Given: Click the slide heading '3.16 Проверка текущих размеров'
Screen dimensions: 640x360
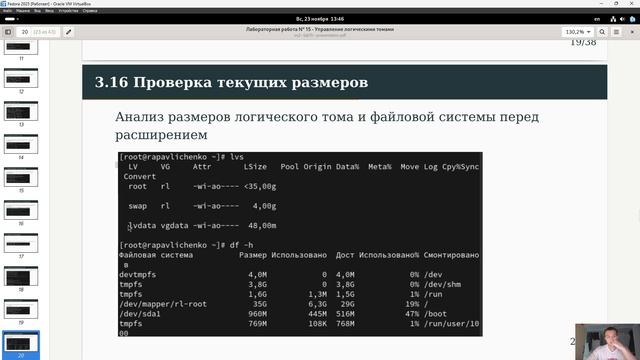Looking at the screenshot, I should [x=231, y=82].
